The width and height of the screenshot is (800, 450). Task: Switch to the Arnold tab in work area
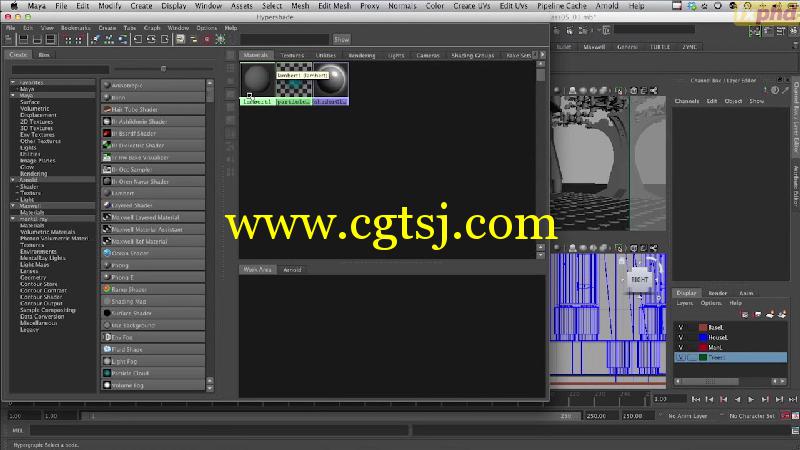[292, 270]
